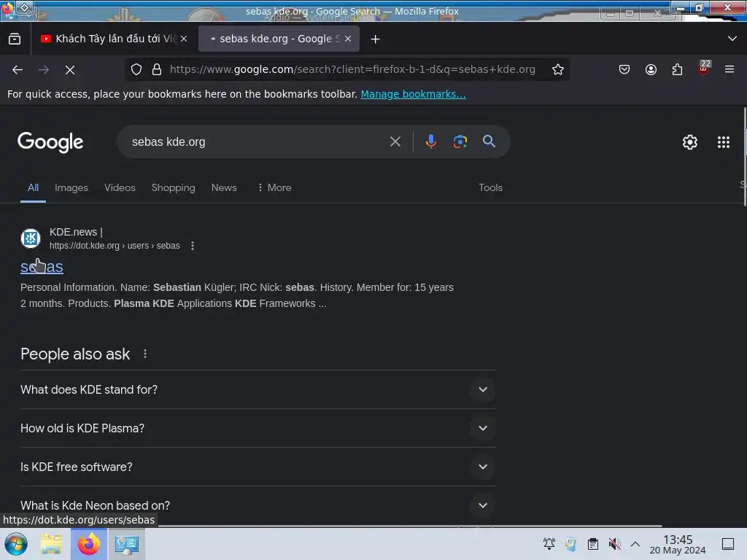Screen dimensions: 747x560
Task: Open the dot.kde.org › users › sebas breadcrumb
Action: (115, 246)
